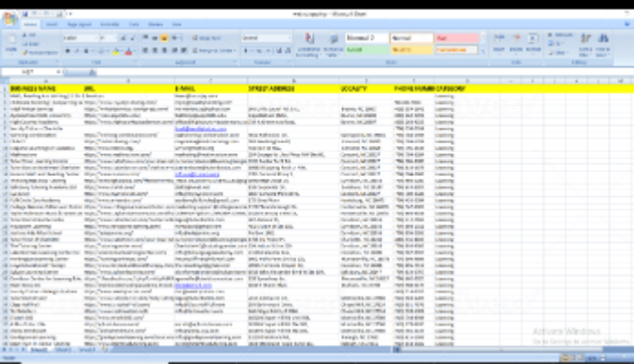Screen dimensions: 634x364
Task: Toggle Underline formatting
Action: [86, 51]
